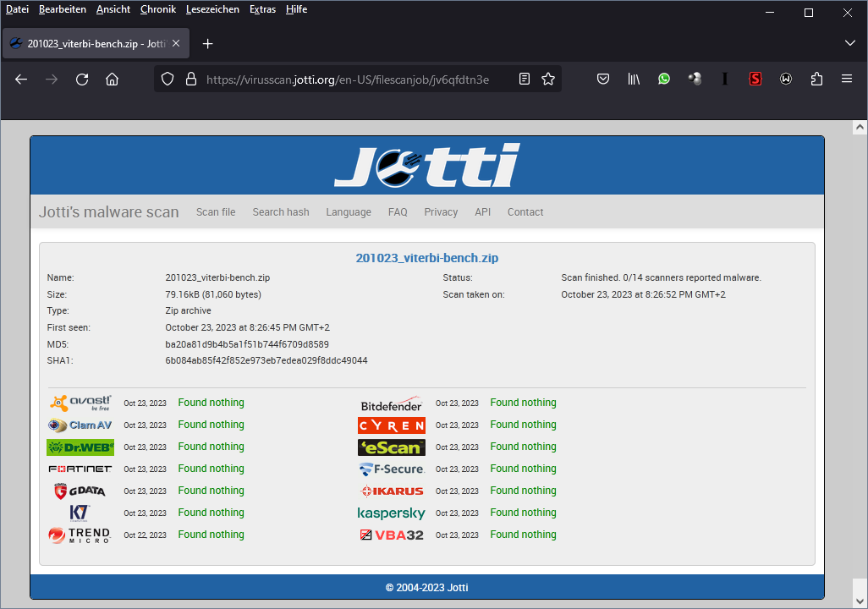Screen dimensions: 868x609
Task: Click the K7 scanner logo
Action: pos(80,513)
